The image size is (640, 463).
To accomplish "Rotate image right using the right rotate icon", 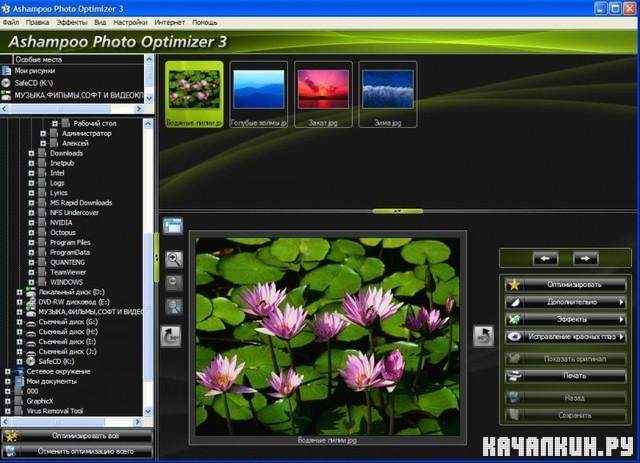I will point(483,336).
